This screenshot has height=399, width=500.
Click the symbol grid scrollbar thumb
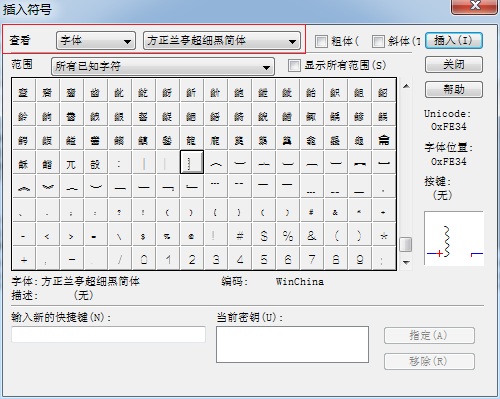pyautogui.click(x=406, y=245)
